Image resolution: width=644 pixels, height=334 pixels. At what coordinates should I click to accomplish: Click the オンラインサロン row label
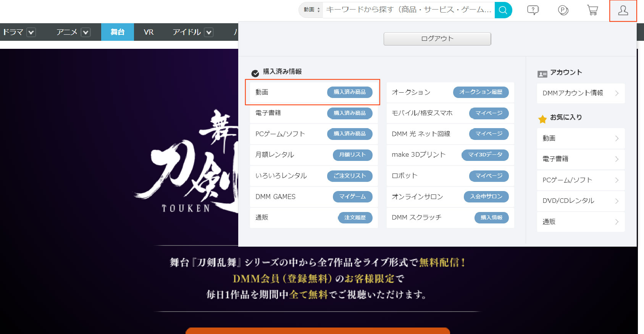point(417,197)
